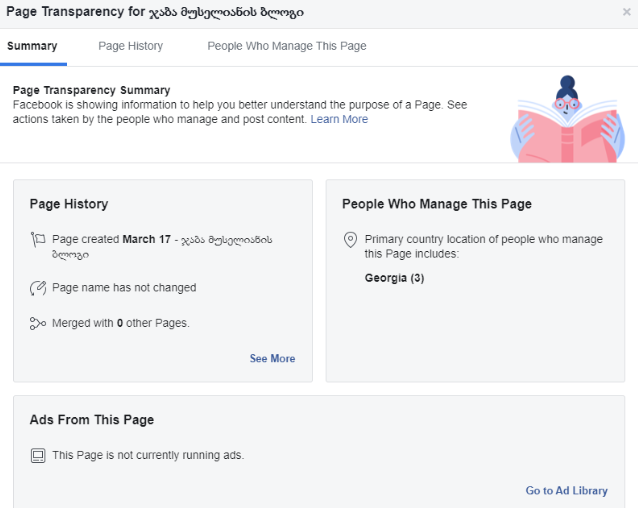Open People Who Manage This Page tab
The image size is (638, 508).
point(286,46)
